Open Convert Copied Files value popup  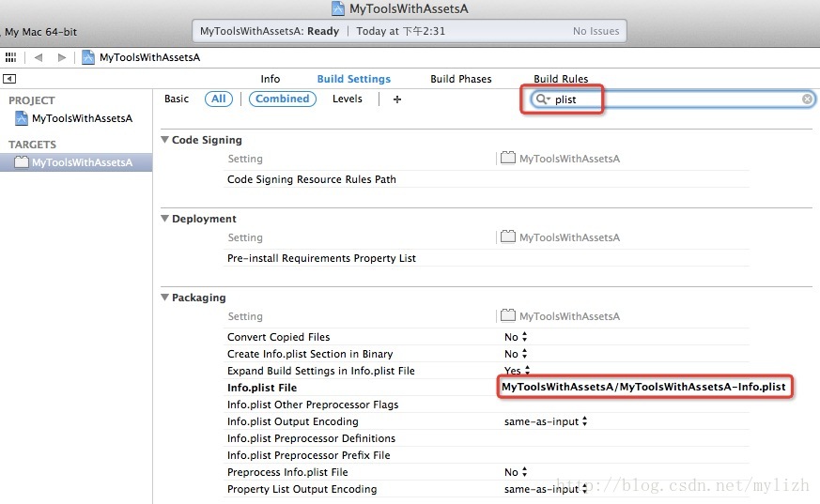517,337
